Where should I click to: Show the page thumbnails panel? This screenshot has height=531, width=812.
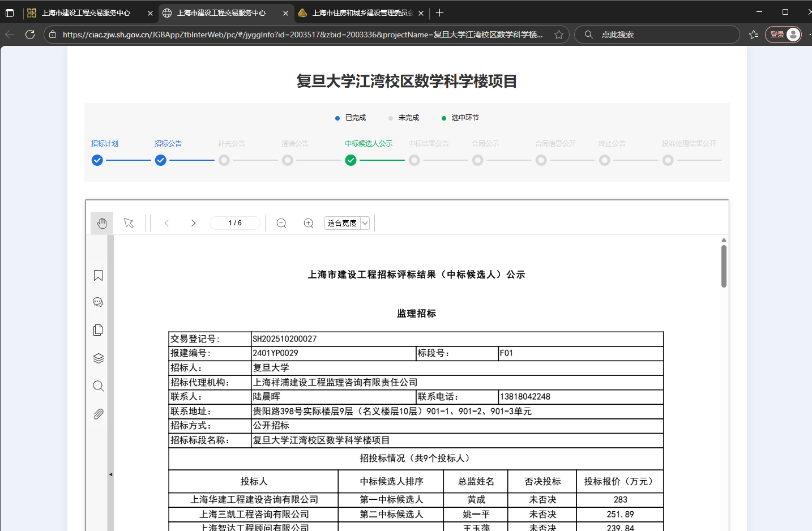click(98, 330)
